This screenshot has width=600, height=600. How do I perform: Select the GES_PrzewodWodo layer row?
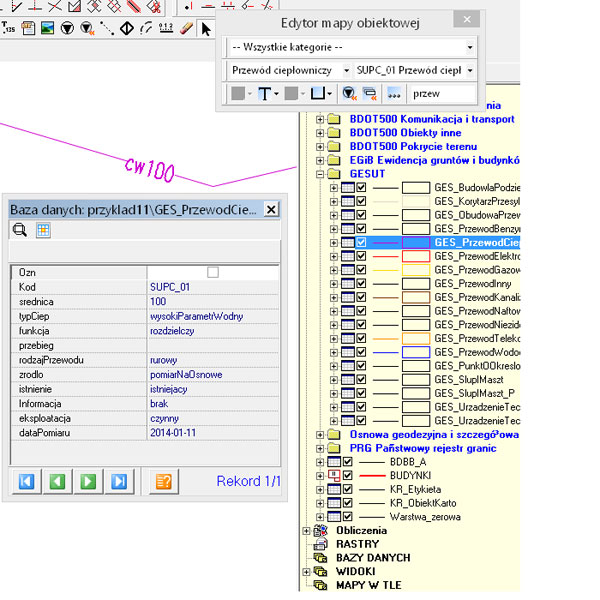click(x=477, y=352)
